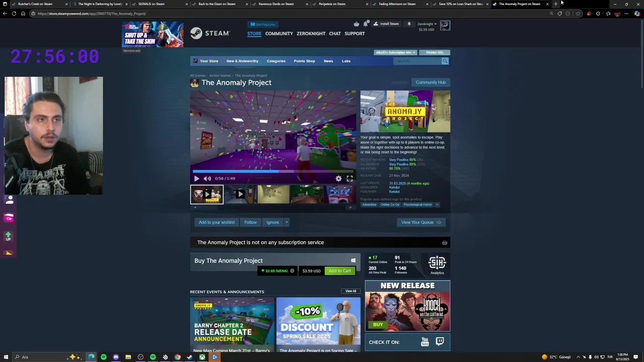
Task: Open SIH Analytics icon
Action: pyautogui.click(x=437, y=265)
